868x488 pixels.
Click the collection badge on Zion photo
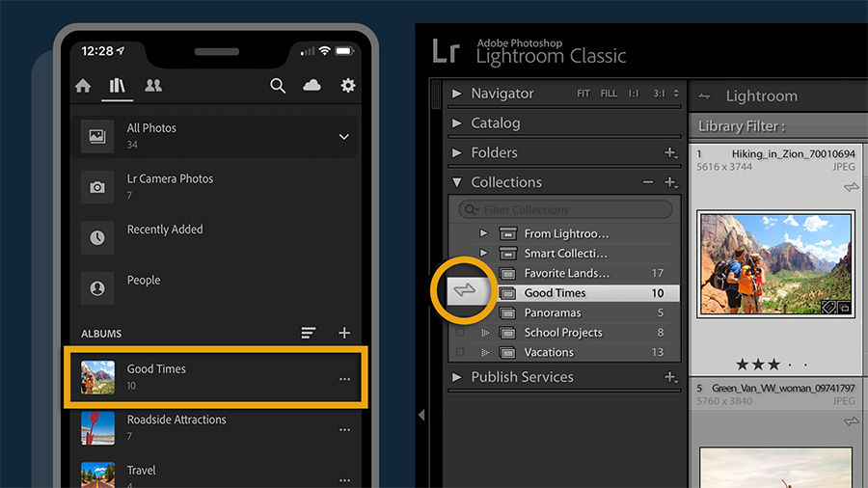(844, 307)
